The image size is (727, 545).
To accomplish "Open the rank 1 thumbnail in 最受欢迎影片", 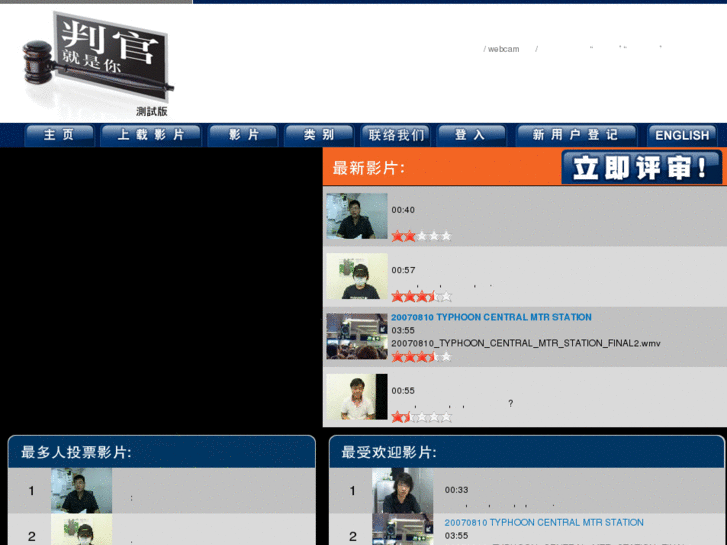I will [402, 490].
